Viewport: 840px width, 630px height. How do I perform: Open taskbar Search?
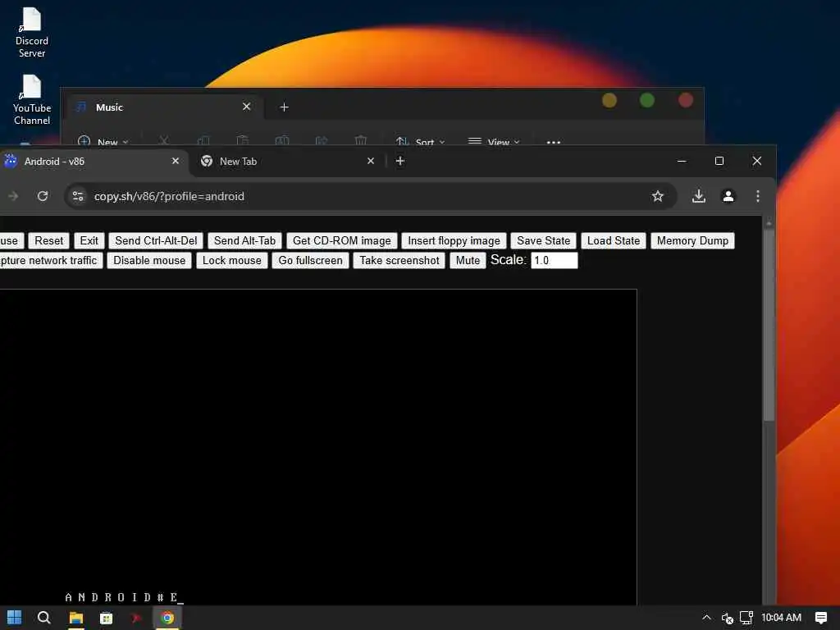tap(44, 618)
